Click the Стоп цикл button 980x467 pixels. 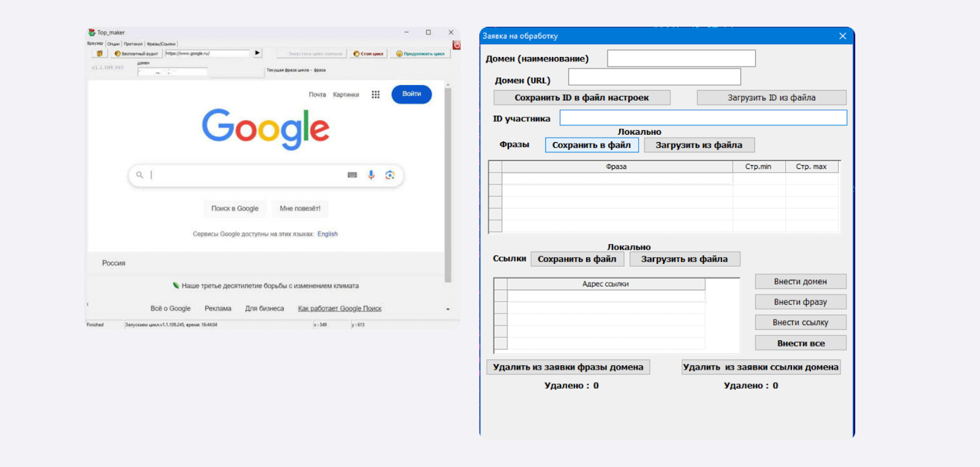point(367,54)
